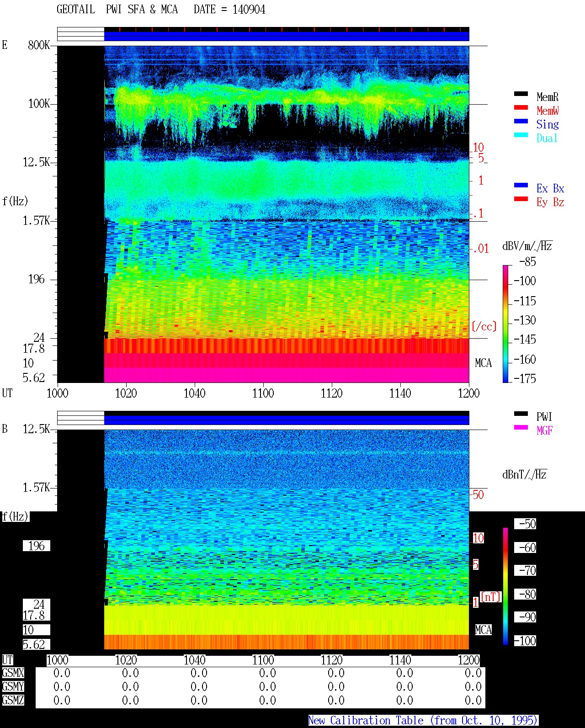Image resolution: width=585 pixels, height=728 pixels.
Task: Click the -175 value on the E color bar
Action: 525,379
